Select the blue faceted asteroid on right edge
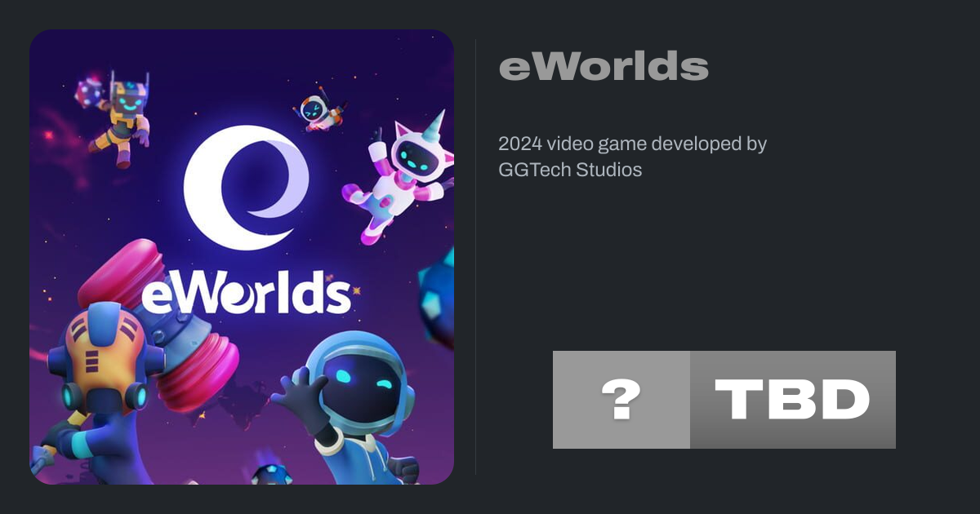This screenshot has height=514, width=980. tap(437, 298)
